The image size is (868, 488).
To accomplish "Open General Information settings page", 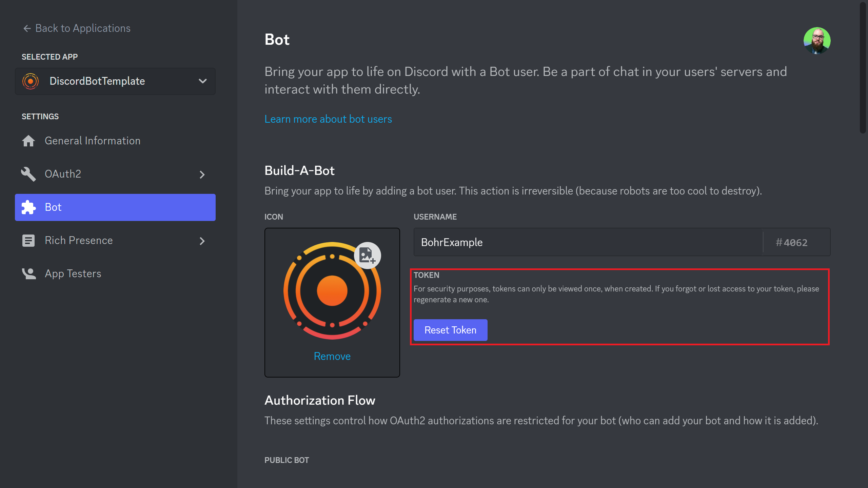I will [92, 141].
